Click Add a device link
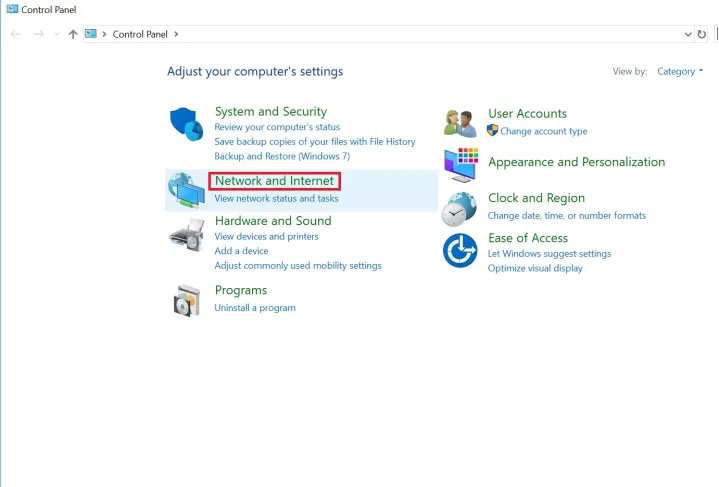This screenshot has height=487, width=719. click(241, 251)
